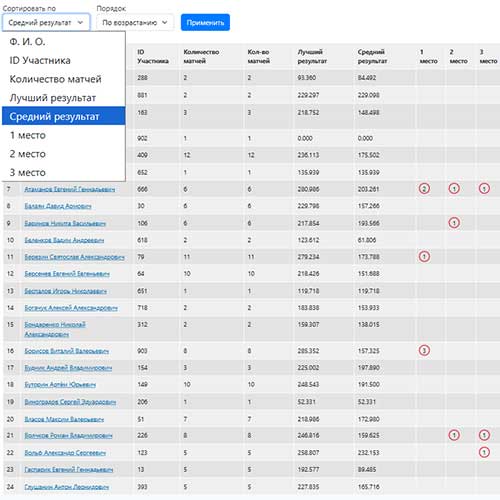The width and height of the screenshot is (500, 500).
Task: Click 1st place badge in row 7
Action: click(424, 189)
